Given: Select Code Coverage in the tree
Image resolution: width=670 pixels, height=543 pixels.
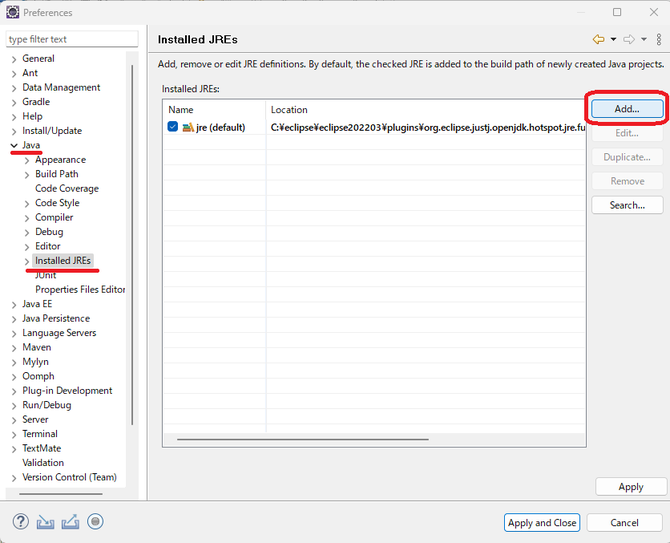Looking at the screenshot, I should click(x=67, y=188).
